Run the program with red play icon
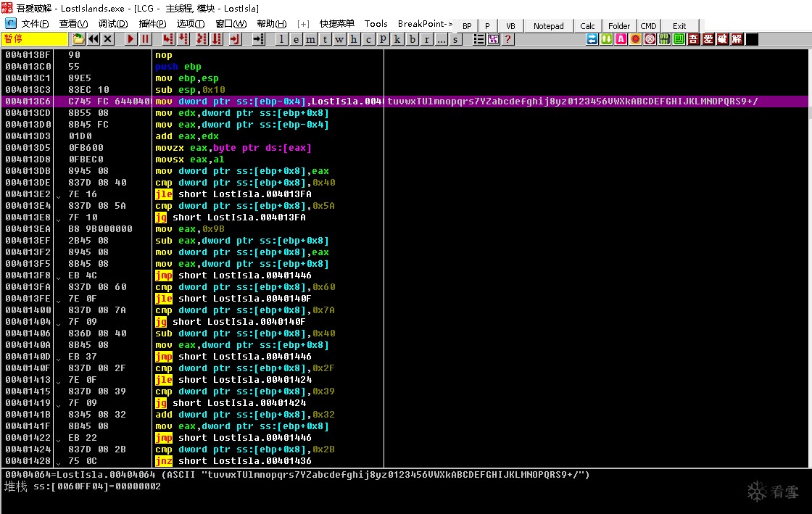Viewport: 812px width, 514px height. point(130,39)
